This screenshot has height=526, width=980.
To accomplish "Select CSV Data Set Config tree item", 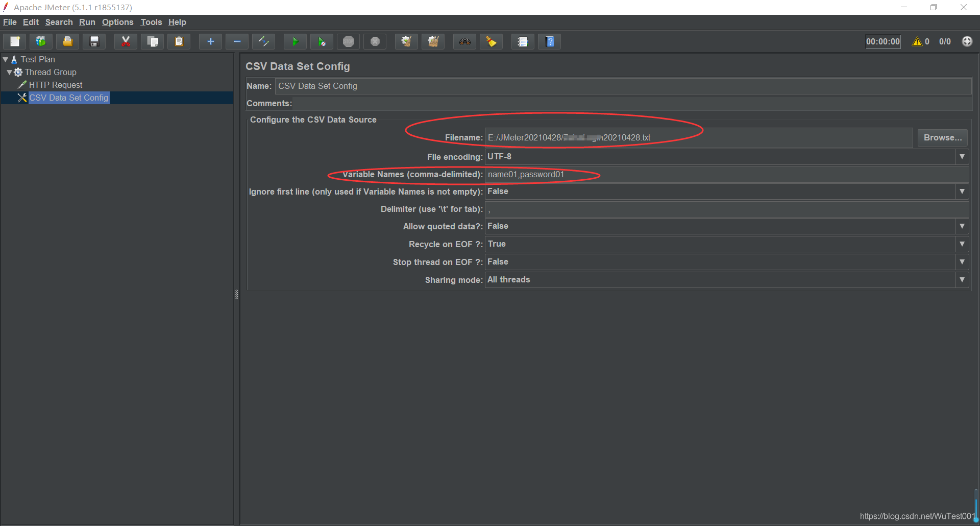I will 68,98.
